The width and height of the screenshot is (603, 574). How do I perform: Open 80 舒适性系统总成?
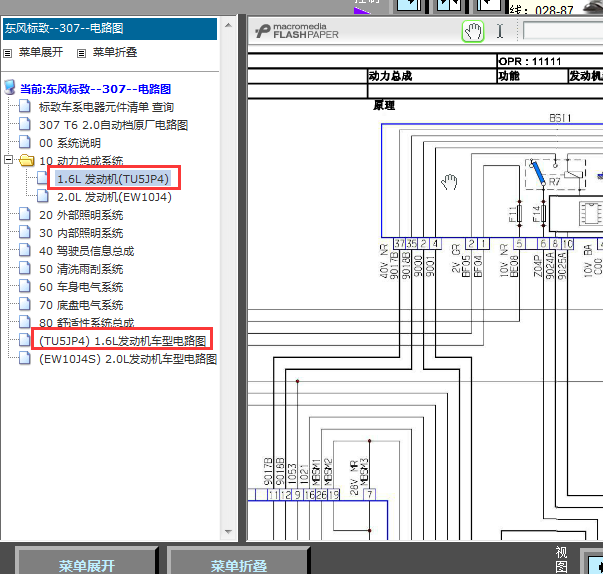(87, 323)
